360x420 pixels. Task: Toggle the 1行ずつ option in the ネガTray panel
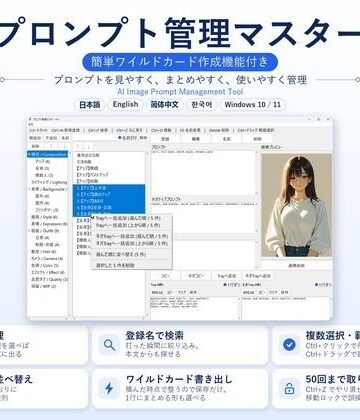[323, 285]
